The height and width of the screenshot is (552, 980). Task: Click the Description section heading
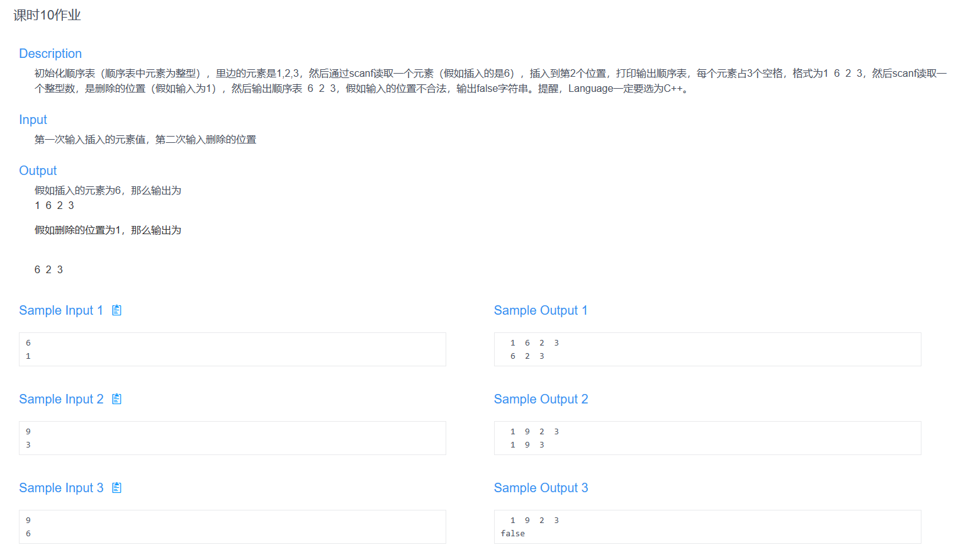50,54
